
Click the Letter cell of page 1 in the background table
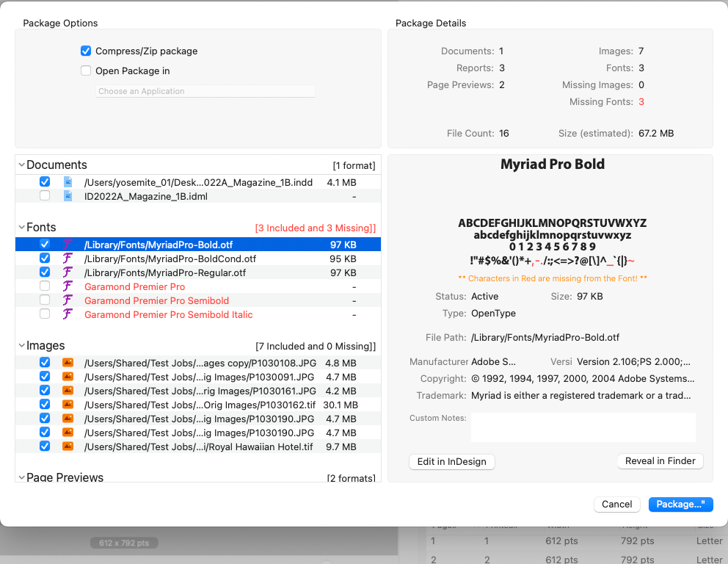[709, 540]
